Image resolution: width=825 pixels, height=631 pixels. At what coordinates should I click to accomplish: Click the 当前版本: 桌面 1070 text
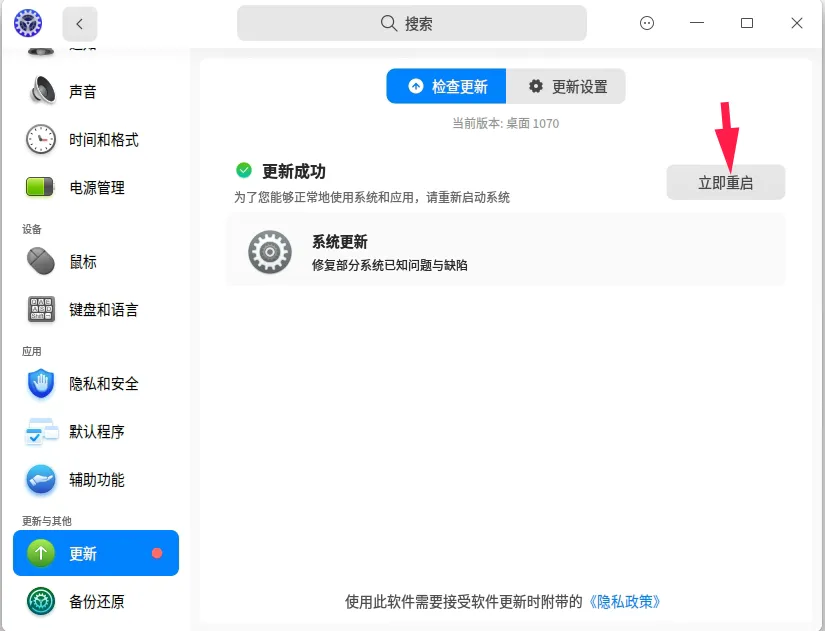tap(506, 124)
